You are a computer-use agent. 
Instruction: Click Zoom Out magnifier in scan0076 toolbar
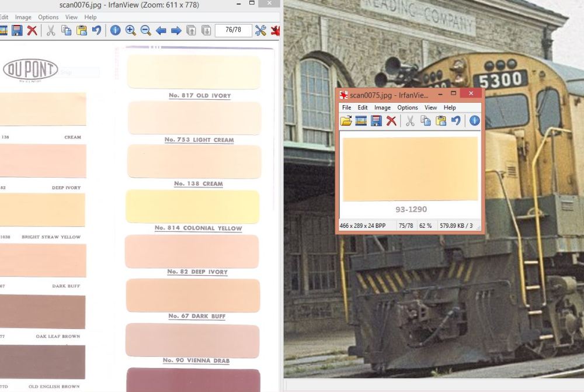[x=145, y=30]
